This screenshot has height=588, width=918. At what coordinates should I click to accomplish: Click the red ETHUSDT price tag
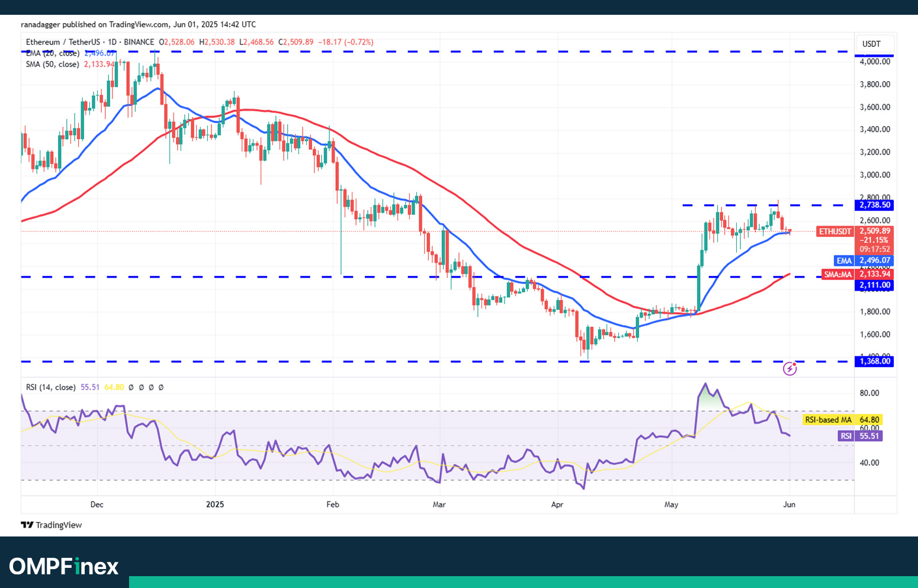[x=835, y=232]
